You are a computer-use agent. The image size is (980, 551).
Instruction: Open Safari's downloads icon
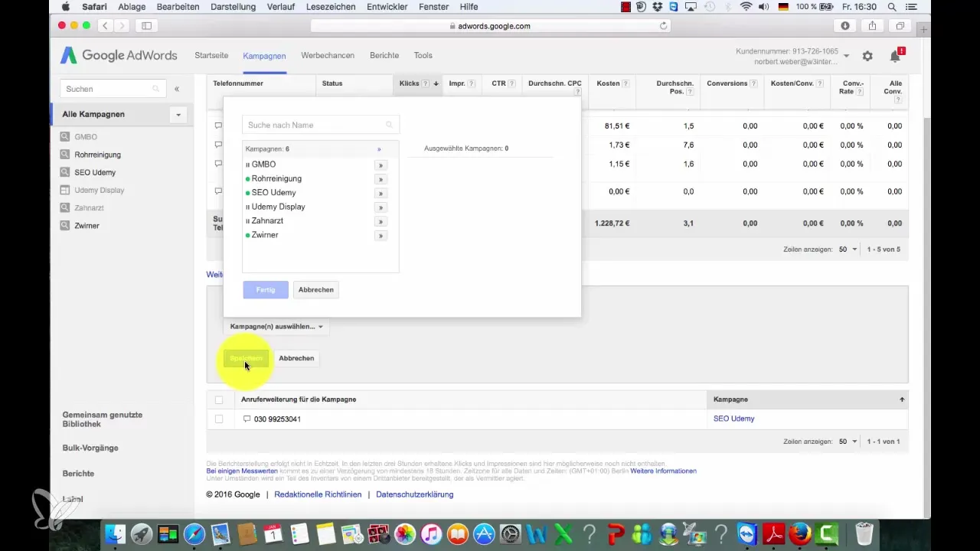click(x=845, y=25)
